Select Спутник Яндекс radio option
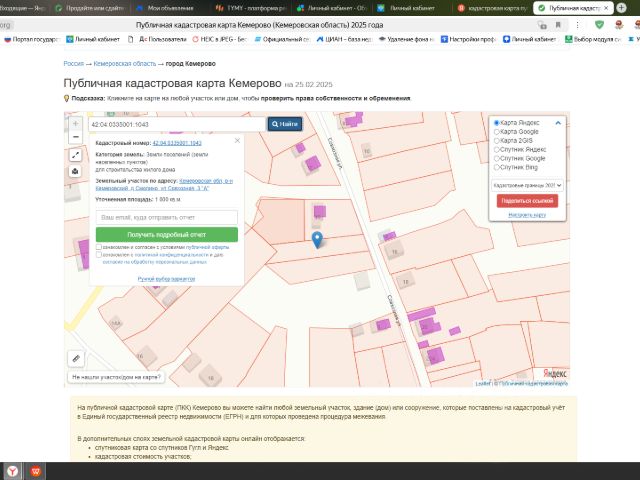Screen dimensions: 640x480 point(497,149)
